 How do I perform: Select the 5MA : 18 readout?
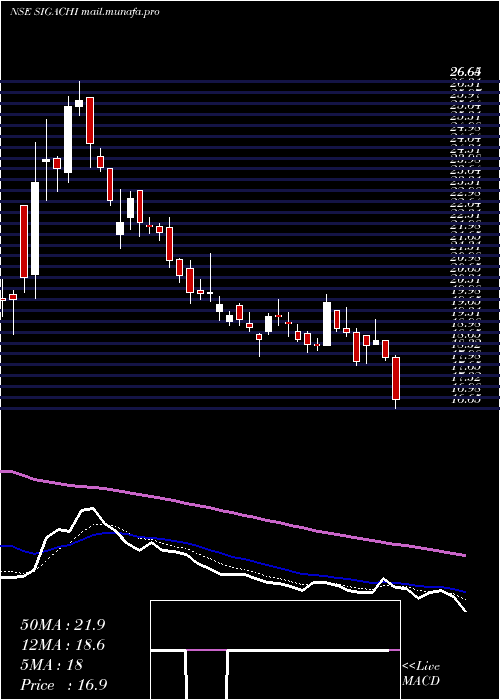tap(51, 665)
